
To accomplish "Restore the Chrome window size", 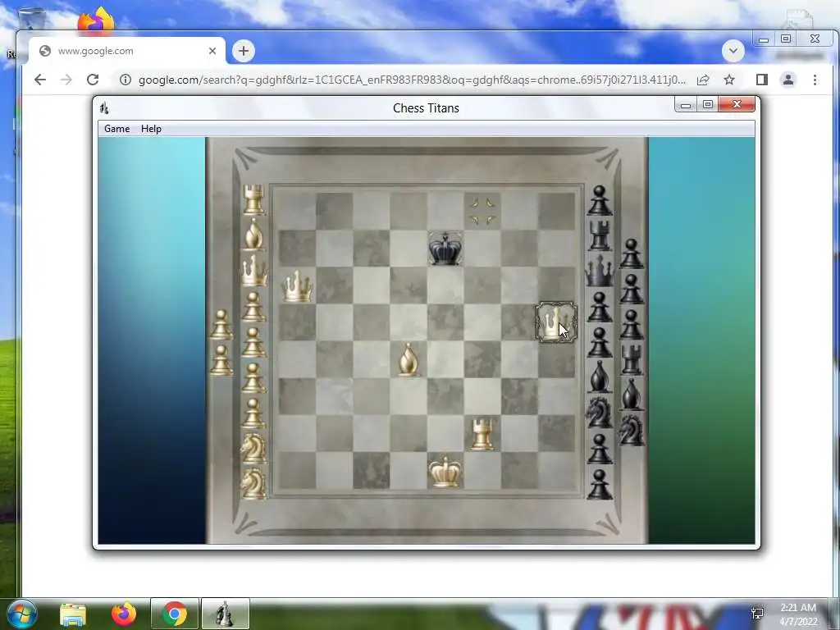I will pos(786,39).
